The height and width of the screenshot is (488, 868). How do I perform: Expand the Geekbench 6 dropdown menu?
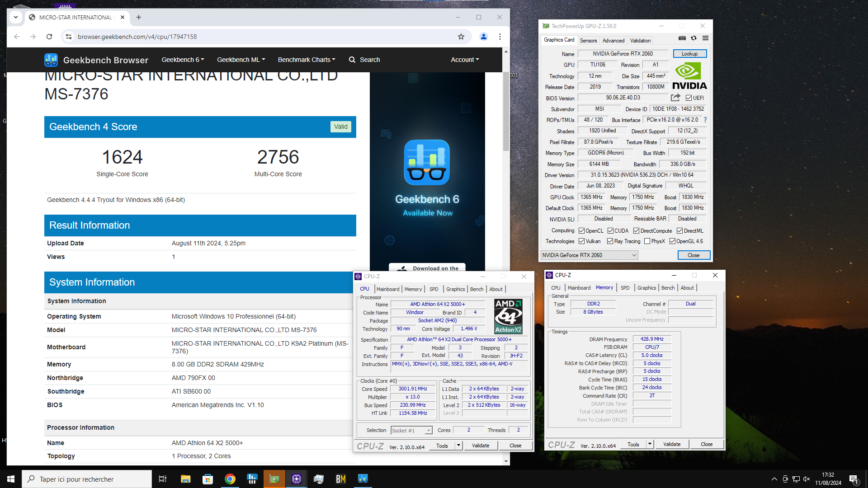click(183, 60)
